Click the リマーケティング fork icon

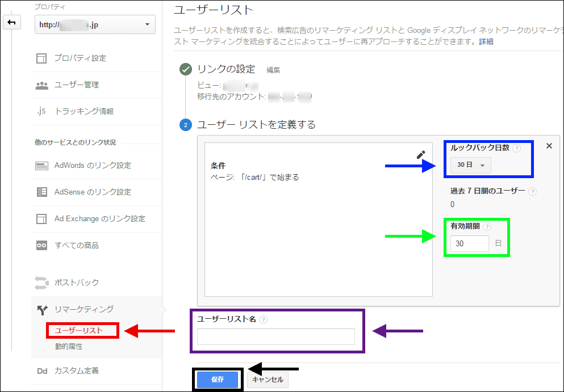pyautogui.click(x=43, y=310)
